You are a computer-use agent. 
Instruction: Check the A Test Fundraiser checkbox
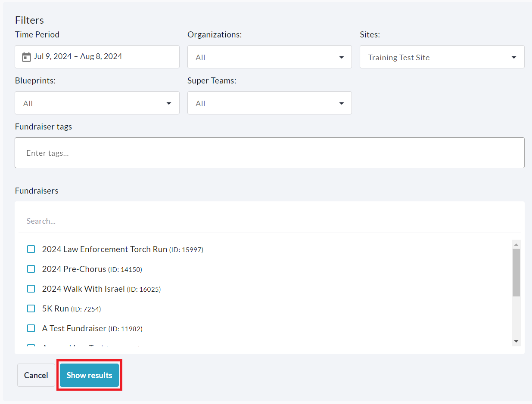[x=31, y=328]
